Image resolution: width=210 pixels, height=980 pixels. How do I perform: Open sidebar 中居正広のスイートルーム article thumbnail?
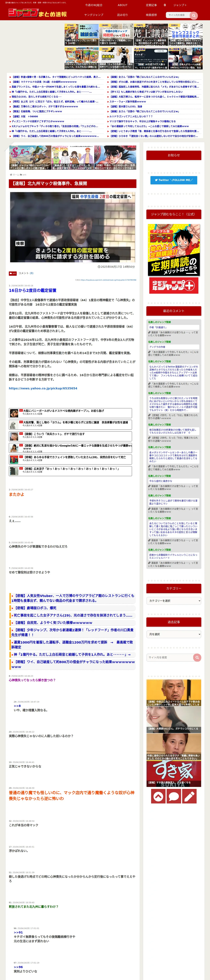[174, 693]
